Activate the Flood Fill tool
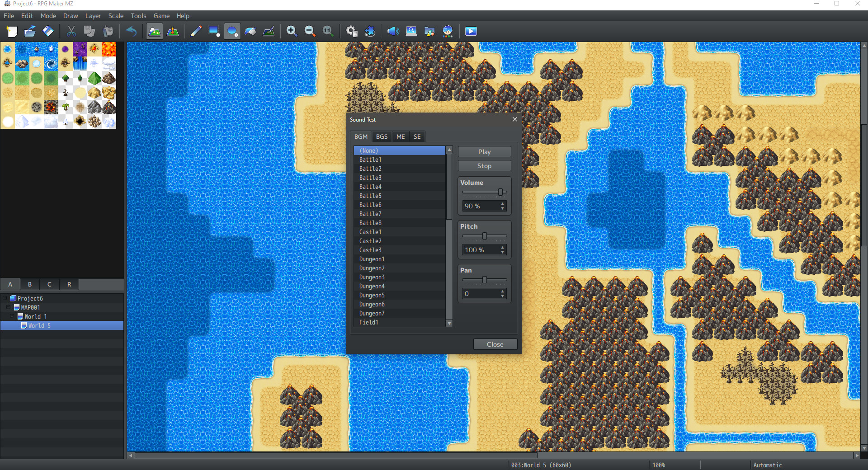Image resolution: width=868 pixels, height=470 pixels. [250, 31]
